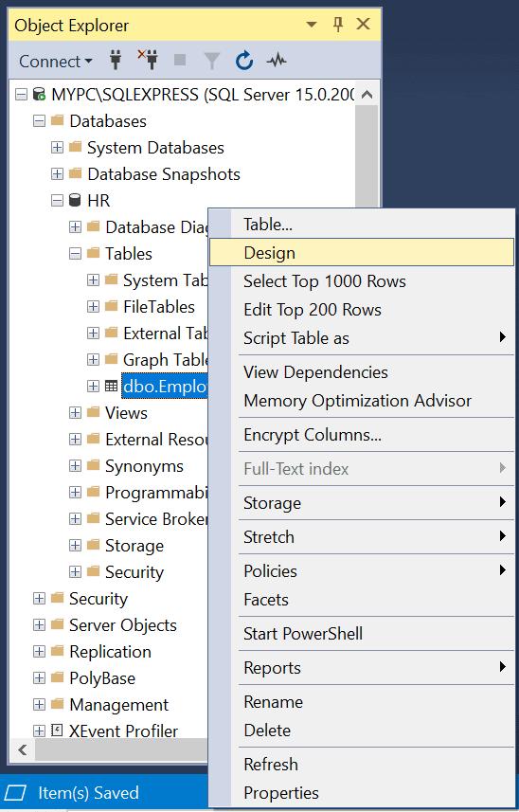Image resolution: width=519 pixels, height=812 pixels.
Task: Click the System Databases folder icon
Action: [x=76, y=147]
